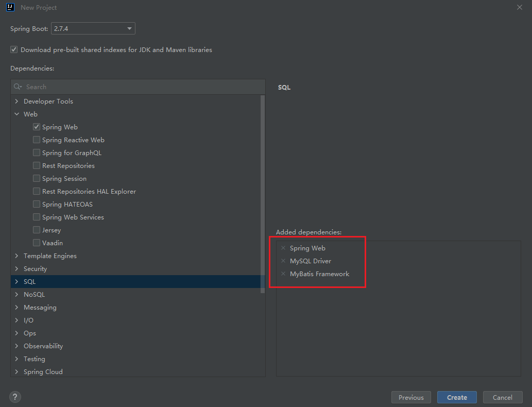The width and height of the screenshot is (532, 407).
Task: Click the Web category label
Action: pyautogui.click(x=30, y=114)
